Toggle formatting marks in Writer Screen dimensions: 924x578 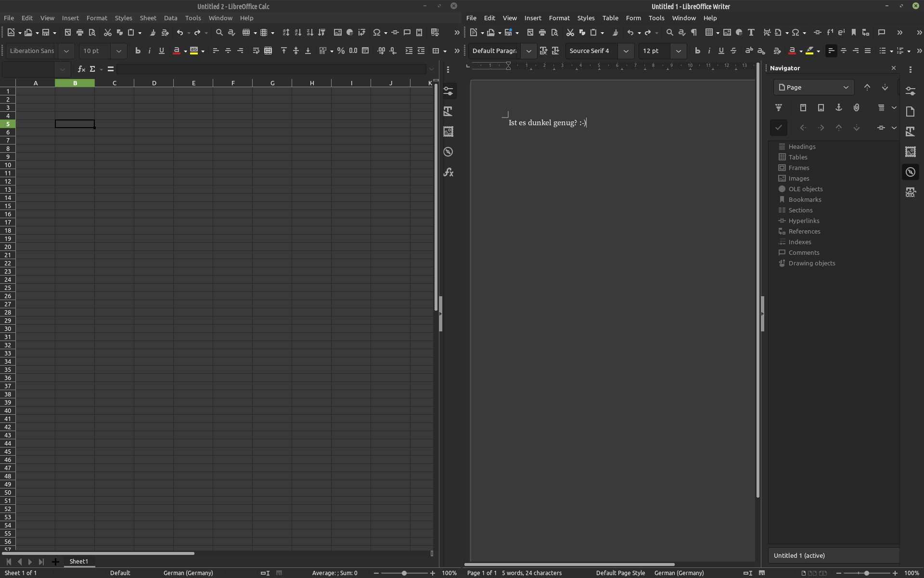pos(693,33)
